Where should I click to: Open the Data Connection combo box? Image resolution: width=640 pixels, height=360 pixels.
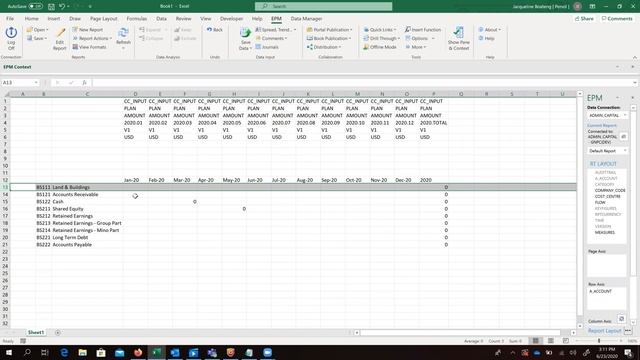[x=607, y=116]
